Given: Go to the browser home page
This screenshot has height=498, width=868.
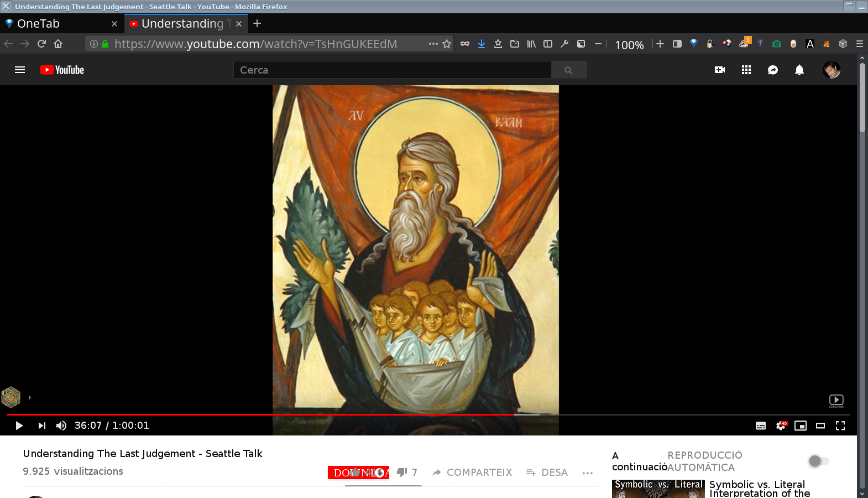Looking at the screenshot, I should click(x=58, y=44).
